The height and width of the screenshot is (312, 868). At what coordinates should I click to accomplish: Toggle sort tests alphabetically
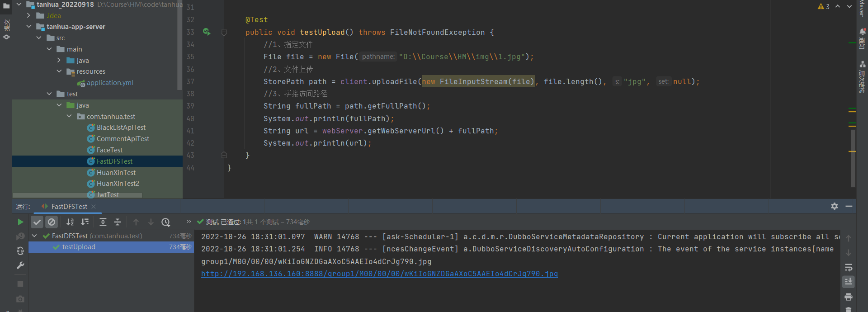[x=70, y=222]
